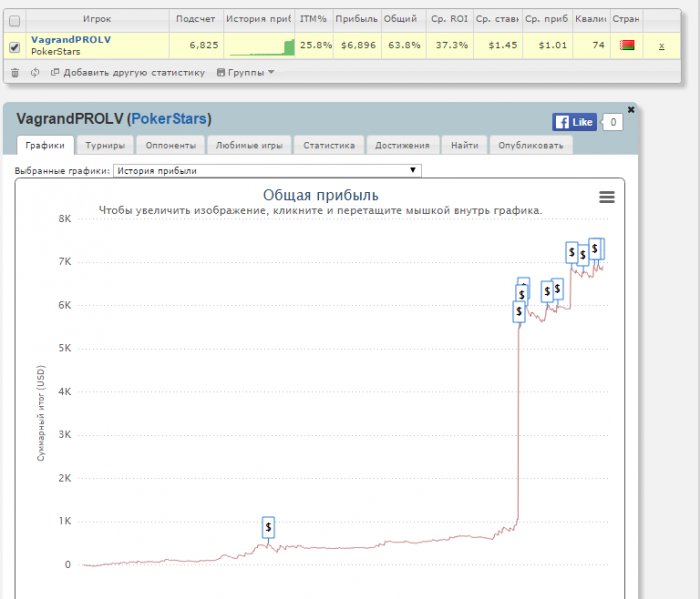700x599 pixels.
Task: Open the chart hamburger export menu
Action: click(607, 197)
